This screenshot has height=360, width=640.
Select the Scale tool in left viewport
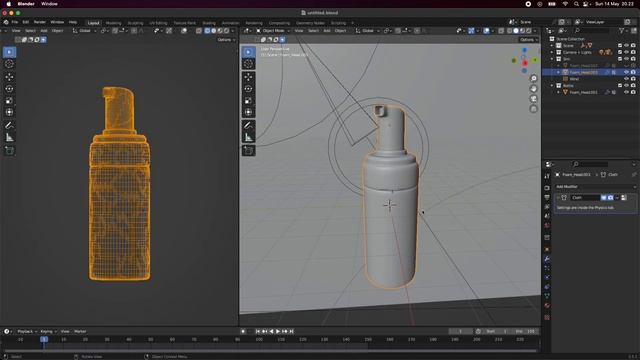click(x=9, y=100)
